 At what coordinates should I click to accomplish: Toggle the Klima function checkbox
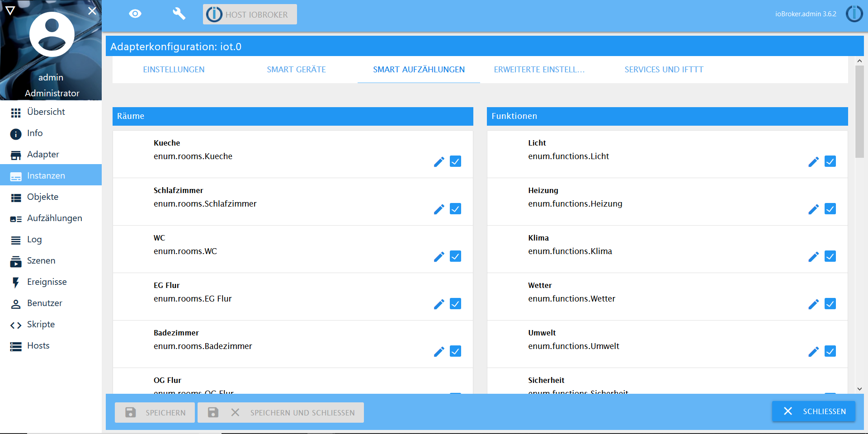coord(830,256)
